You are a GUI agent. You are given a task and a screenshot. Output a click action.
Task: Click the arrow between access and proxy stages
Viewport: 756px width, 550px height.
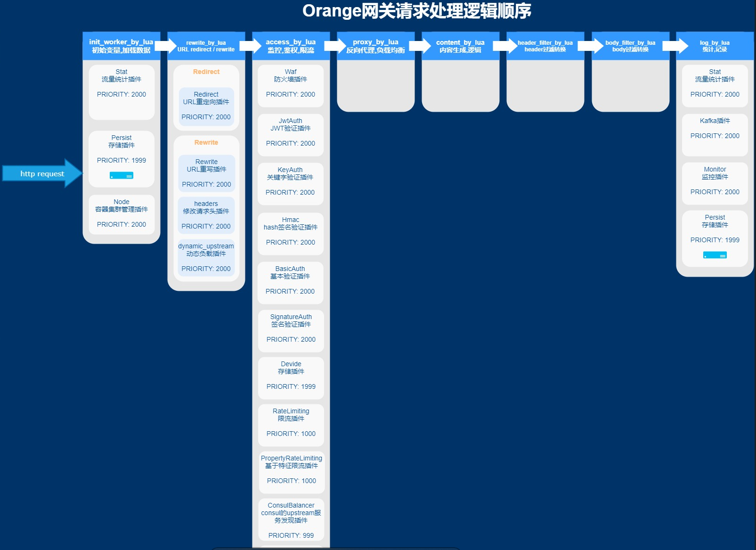pyautogui.click(x=335, y=46)
